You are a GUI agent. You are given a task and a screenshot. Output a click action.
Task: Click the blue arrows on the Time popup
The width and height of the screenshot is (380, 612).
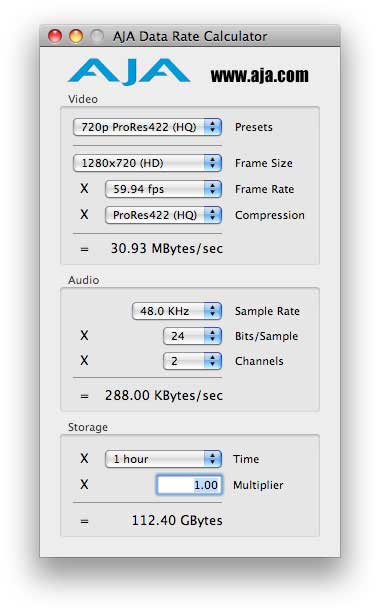pyautogui.click(x=213, y=459)
